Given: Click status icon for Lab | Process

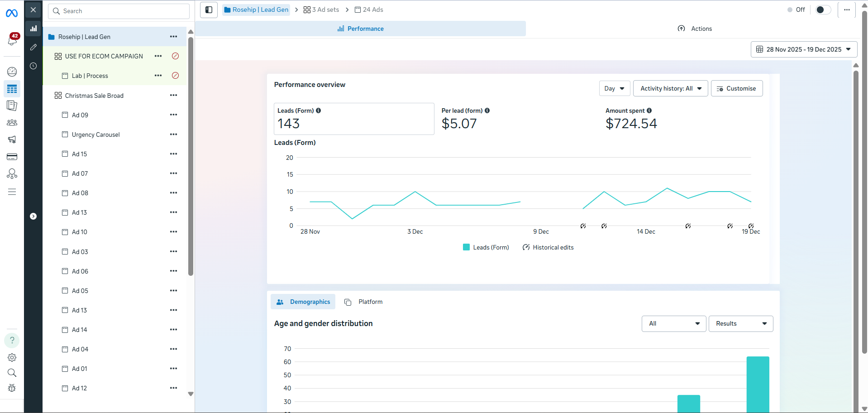Looking at the screenshot, I should 176,76.
